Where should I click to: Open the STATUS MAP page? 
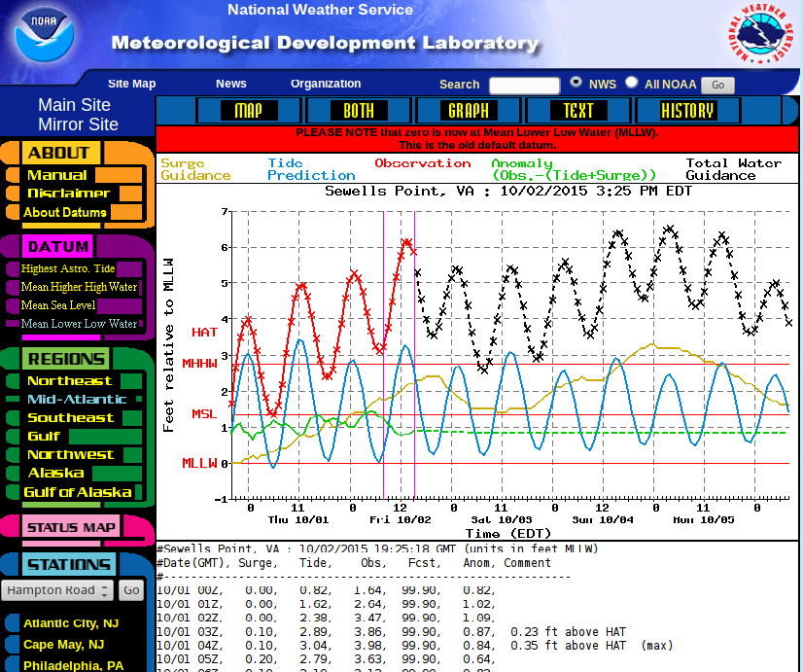tap(71, 528)
